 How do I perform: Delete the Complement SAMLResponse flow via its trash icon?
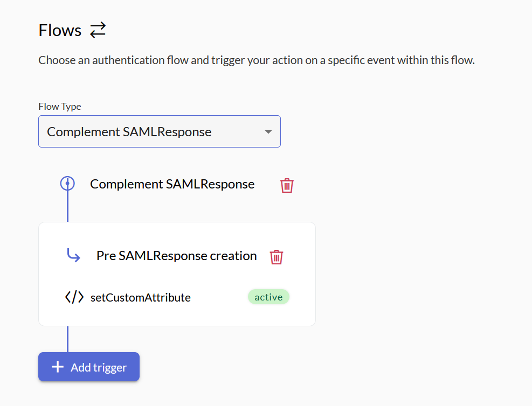[x=287, y=185]
